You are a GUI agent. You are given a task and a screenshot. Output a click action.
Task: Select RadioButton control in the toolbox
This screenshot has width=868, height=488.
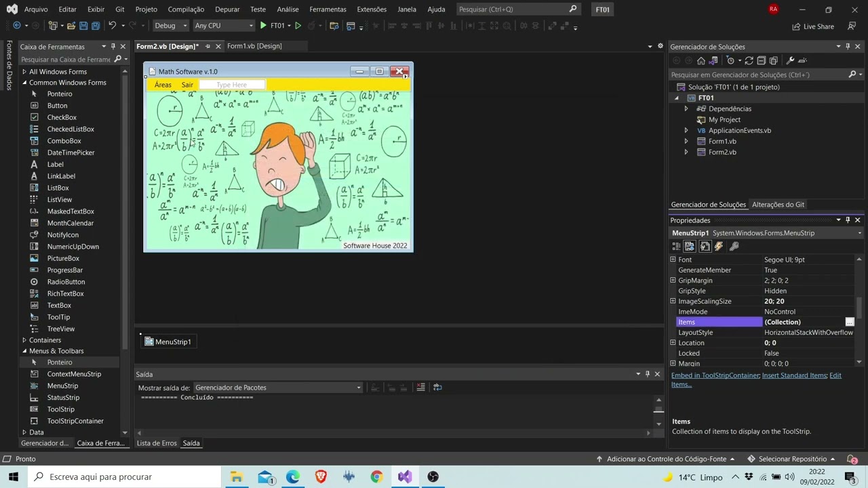tap(66, 282)
